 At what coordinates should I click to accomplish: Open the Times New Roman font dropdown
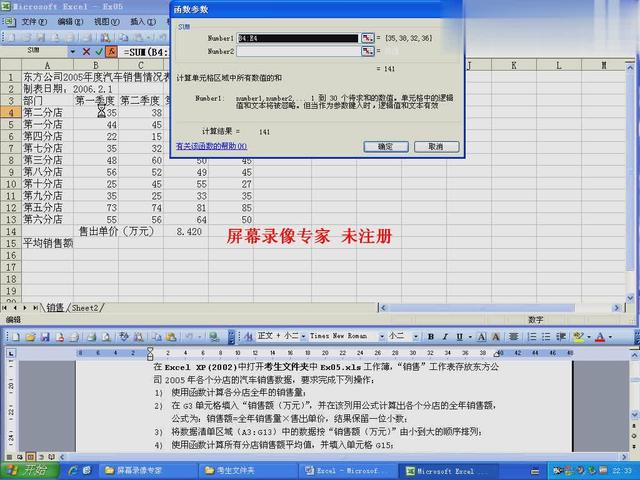(382, 337)
